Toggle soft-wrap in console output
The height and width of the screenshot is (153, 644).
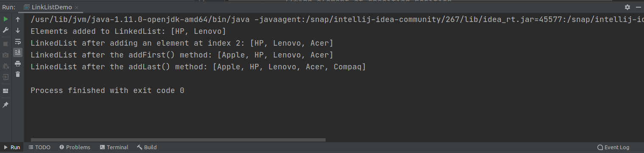tap(18, 41)
